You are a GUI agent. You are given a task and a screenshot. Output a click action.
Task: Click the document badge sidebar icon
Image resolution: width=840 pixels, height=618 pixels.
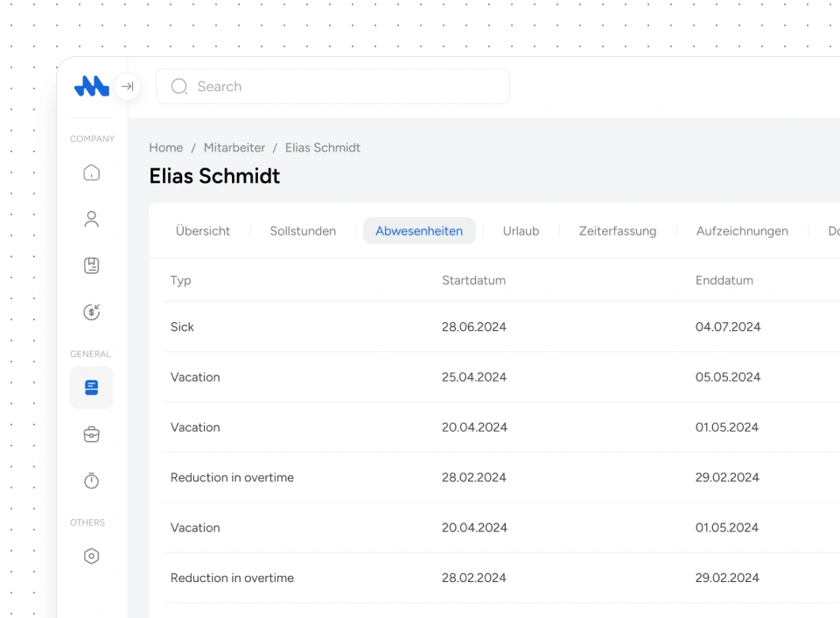click(x=91, y=265)
